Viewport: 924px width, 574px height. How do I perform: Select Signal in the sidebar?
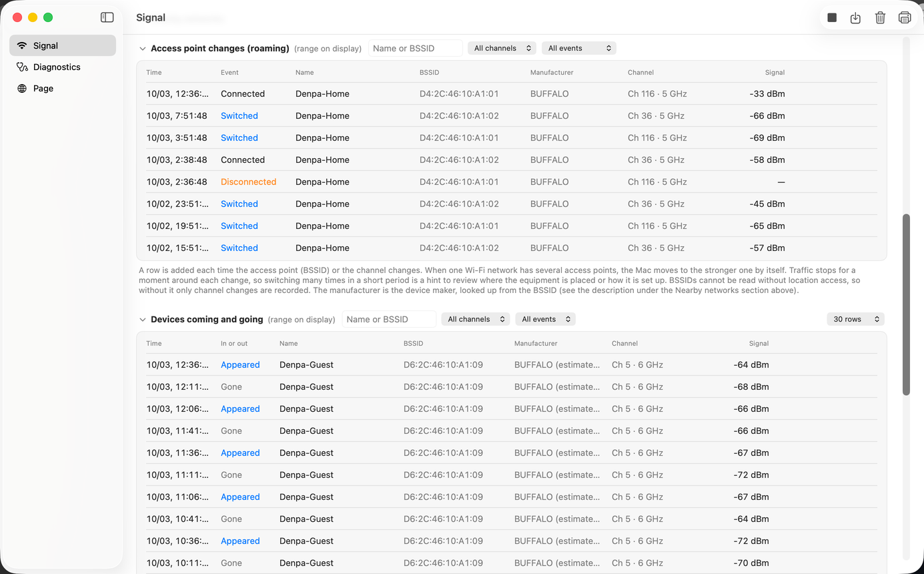point(63,45)
